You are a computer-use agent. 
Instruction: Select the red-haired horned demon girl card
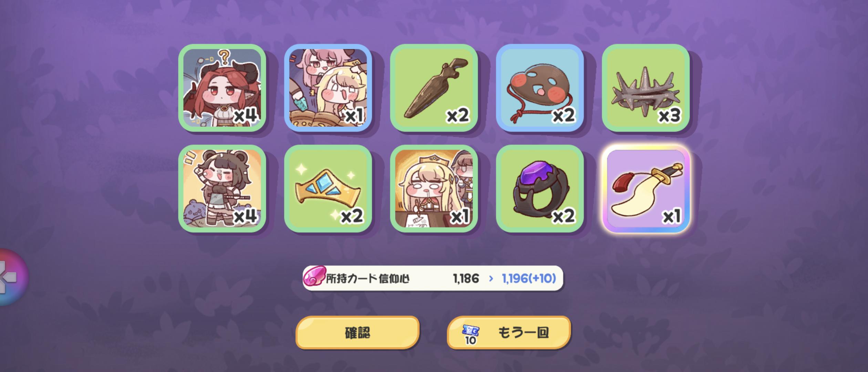pos(222,87)
